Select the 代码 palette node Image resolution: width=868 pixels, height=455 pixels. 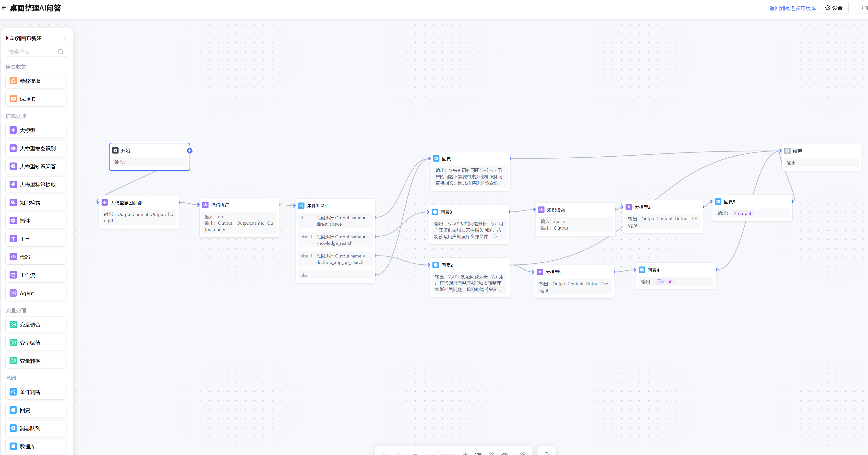click(x=36, y=257)
